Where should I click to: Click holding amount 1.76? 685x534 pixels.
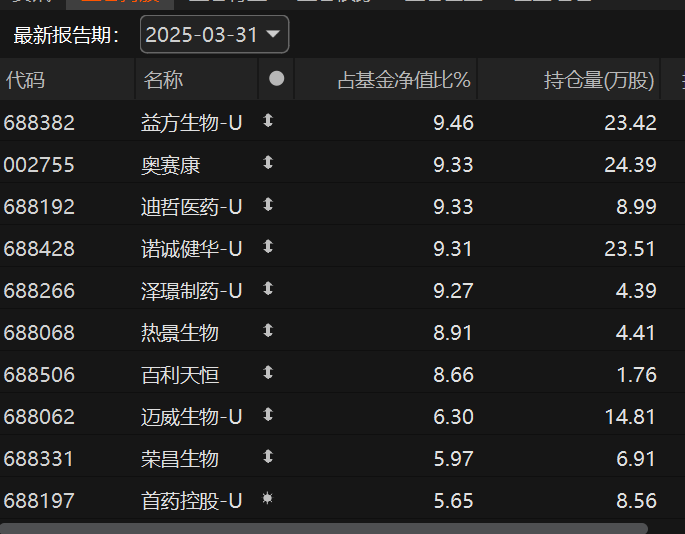636,374
